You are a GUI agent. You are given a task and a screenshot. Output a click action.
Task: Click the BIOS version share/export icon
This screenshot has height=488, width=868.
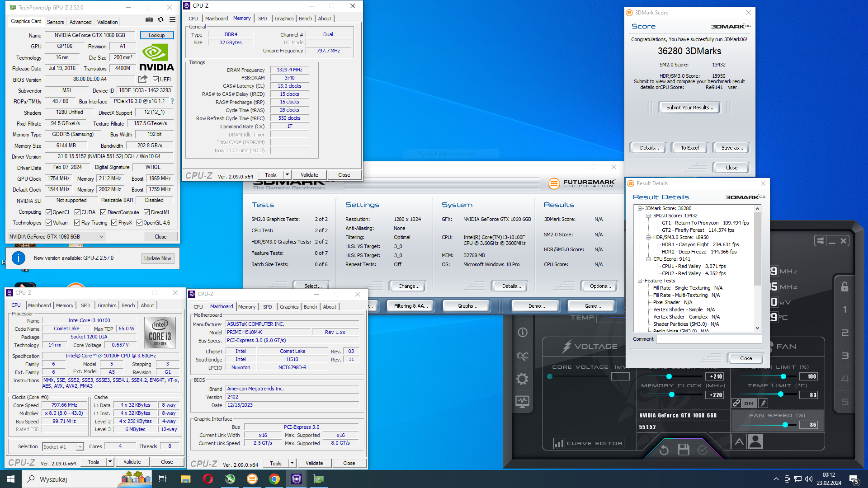click(x=142, y=79)
